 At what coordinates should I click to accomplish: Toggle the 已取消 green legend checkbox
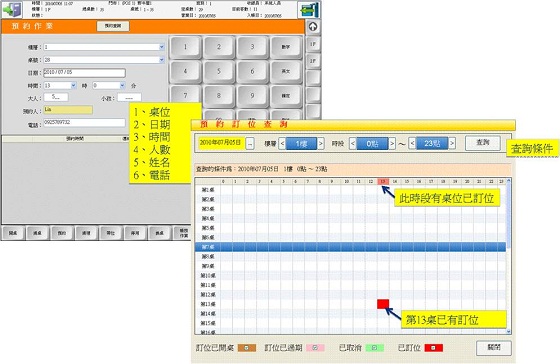[374, 348]
